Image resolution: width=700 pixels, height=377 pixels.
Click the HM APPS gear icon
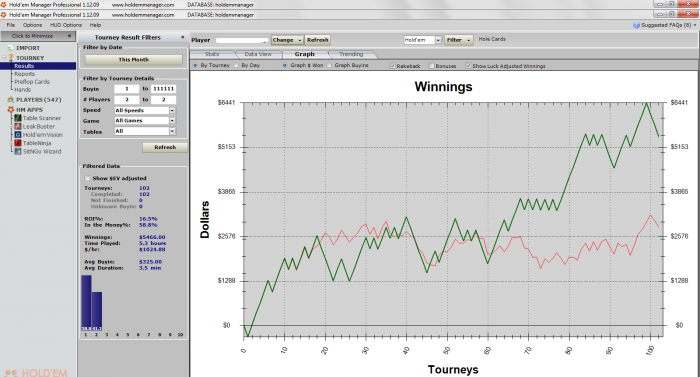tap(11, 109)
